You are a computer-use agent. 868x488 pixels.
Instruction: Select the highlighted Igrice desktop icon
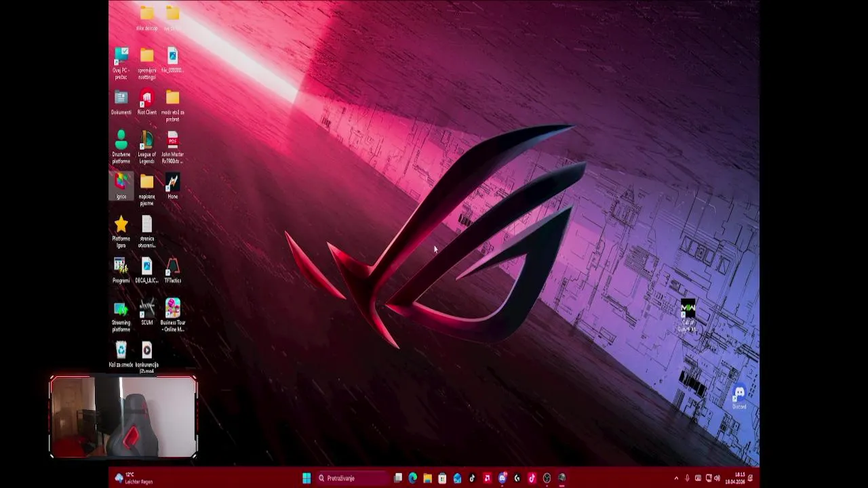pos(121,186)
